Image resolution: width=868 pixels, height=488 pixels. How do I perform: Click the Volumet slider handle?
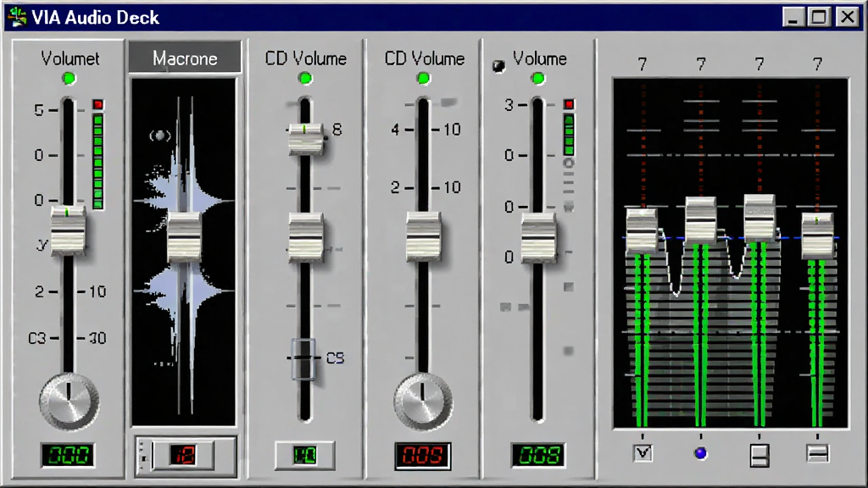[68, 230]
